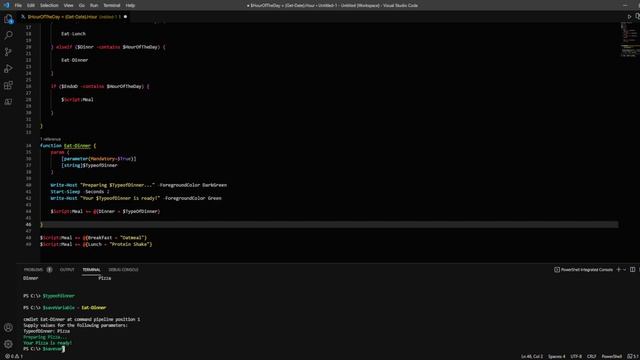Viewport: 640px width, 360px height.
Task: Open the Explorer view in activity bar
Action: pos(8,19)
